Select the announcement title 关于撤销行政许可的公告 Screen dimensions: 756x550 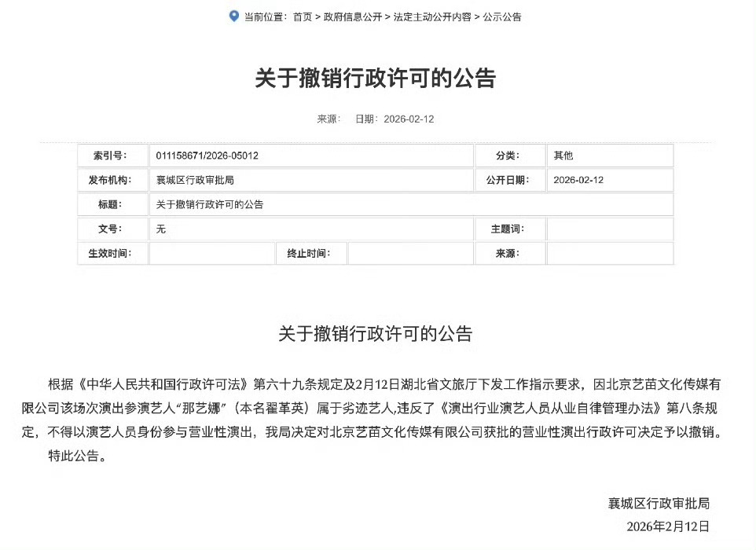(x=377, y=79)
